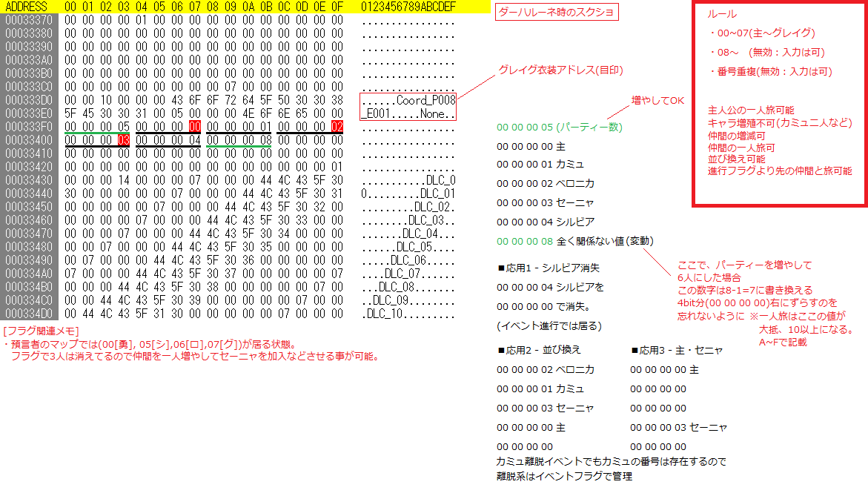Click the グレイグ衣装アドレス(目印) note
The image size is (868, 496).
pos(561,70)
